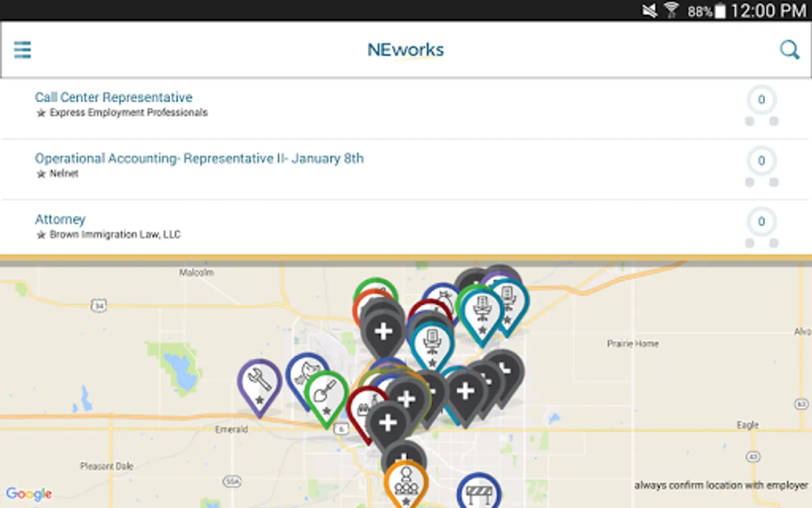Select Brown Immigration Law, LLC text
Viewport: 812px width, 508px height.
pyautogui.click(x=115, y=234)
